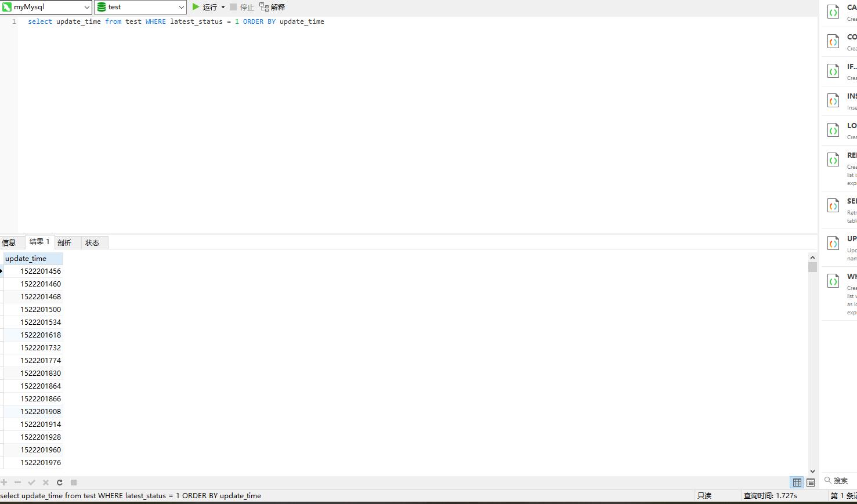Image resolution: width=857 pixels, height=504 pixels.
Task: Click the CO... snippet icon
Action: click(x=833, y=42)
